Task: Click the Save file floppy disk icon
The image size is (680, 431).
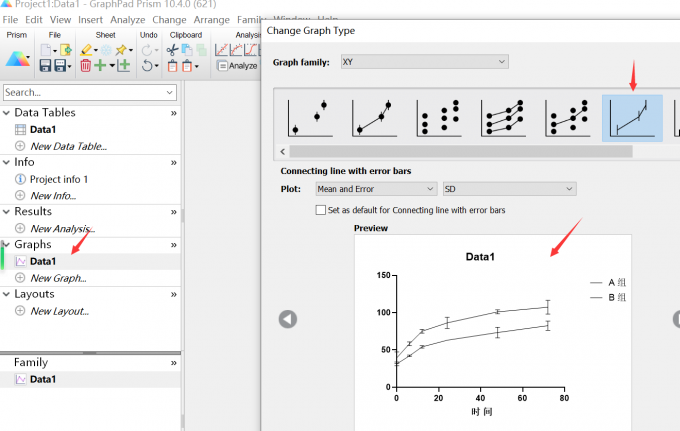Action: (46, 66)
